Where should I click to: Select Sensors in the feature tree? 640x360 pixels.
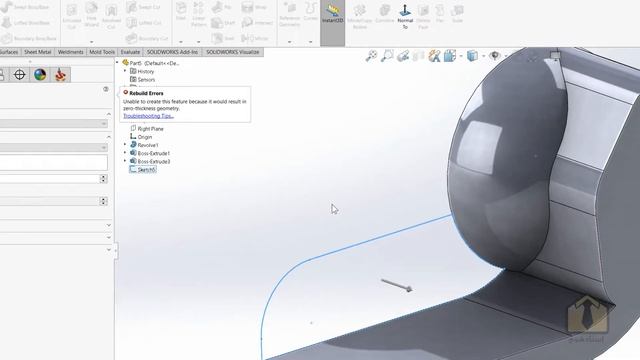click(142, 80)
